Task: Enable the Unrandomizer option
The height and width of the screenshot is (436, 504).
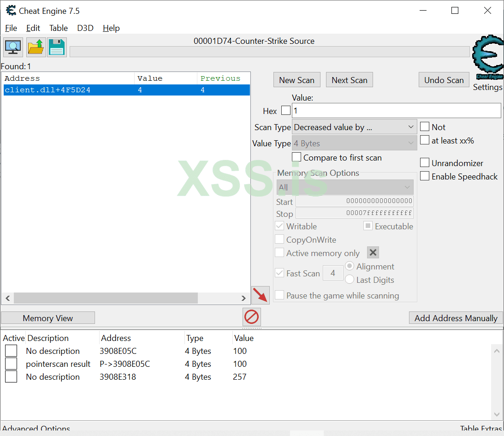Action: (x=425, y=163)
